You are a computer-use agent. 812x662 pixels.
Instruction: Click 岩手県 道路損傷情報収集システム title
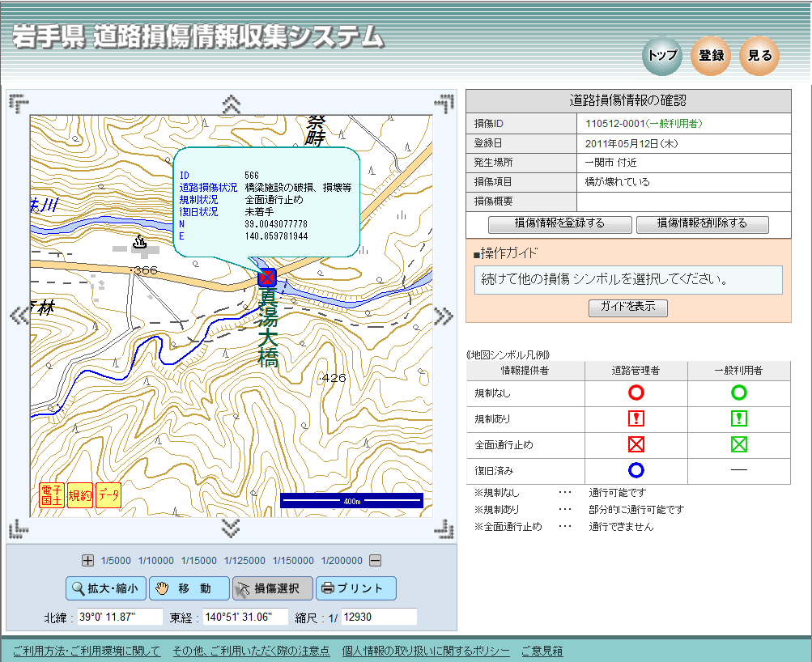click(x=198, y=37)
